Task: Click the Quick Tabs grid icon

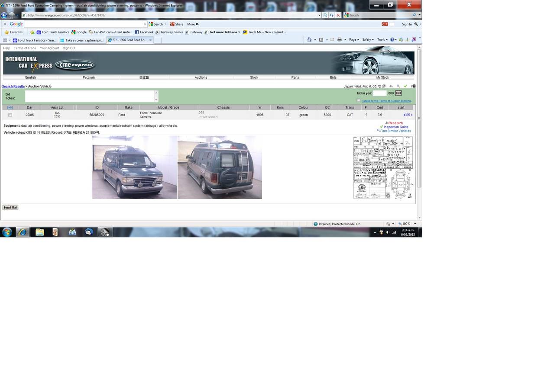Action: pyautogui.click(x=5, y=40)
